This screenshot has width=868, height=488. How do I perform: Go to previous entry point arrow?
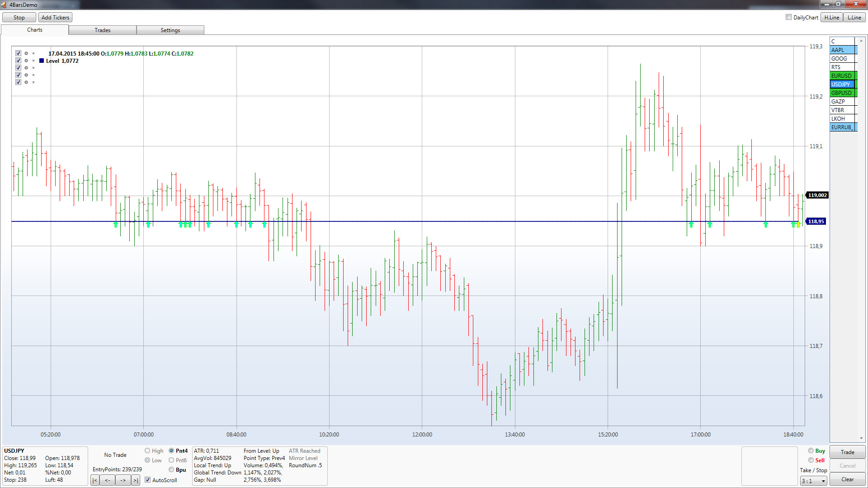coord(108,480)
